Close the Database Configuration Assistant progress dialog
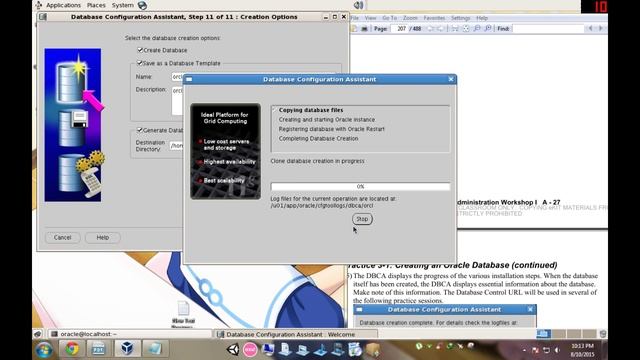Viewport: 640px width, 360px height. [x=451, y=79]
